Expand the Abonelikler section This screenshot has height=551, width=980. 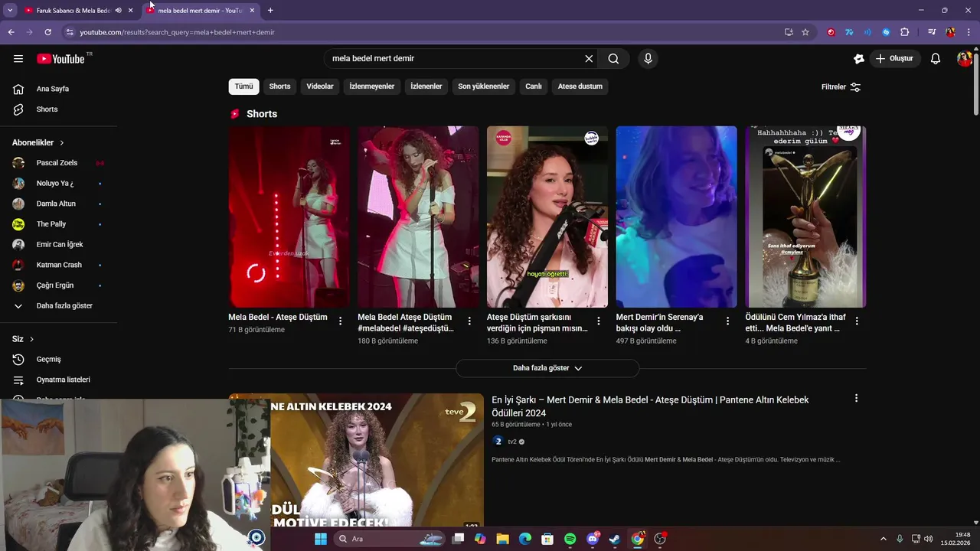tap(38, 142)
